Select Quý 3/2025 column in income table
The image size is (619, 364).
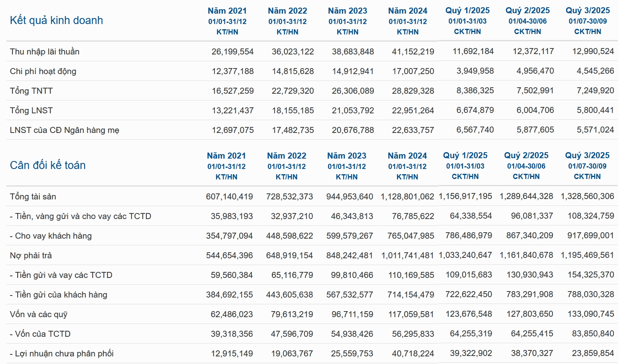point(588,21)
